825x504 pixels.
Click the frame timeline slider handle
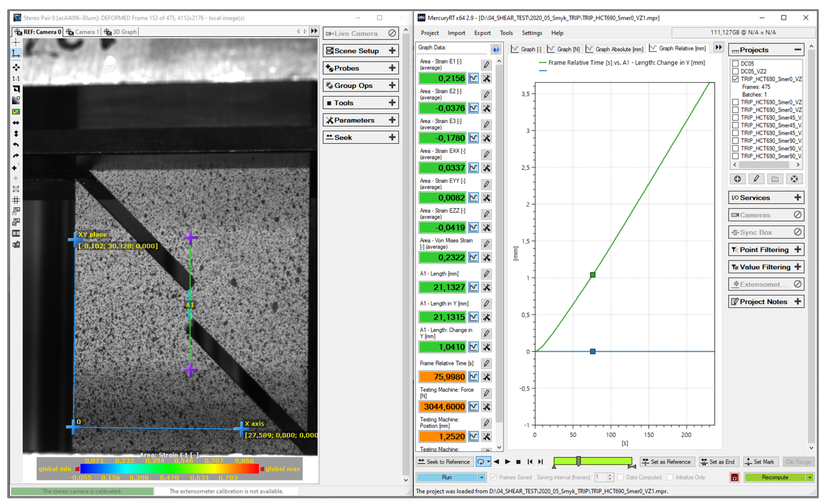pyautogui.click(x=578, y=461)
